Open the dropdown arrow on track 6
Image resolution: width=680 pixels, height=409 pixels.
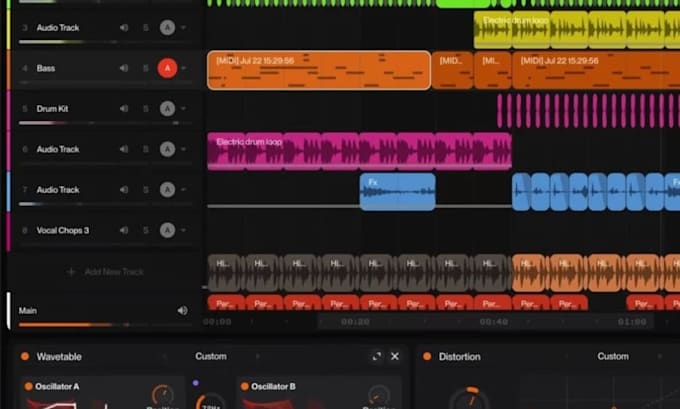pos(183,149)
